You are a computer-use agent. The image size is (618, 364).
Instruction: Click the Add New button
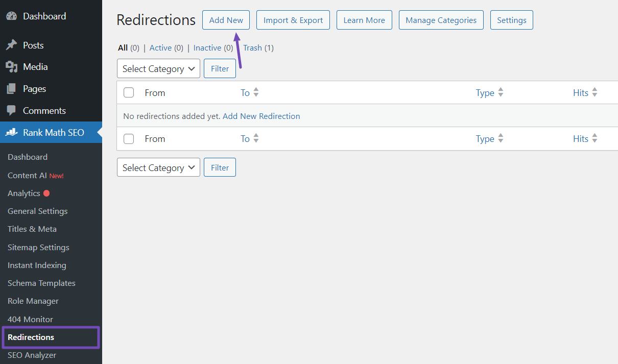(226, 20)
